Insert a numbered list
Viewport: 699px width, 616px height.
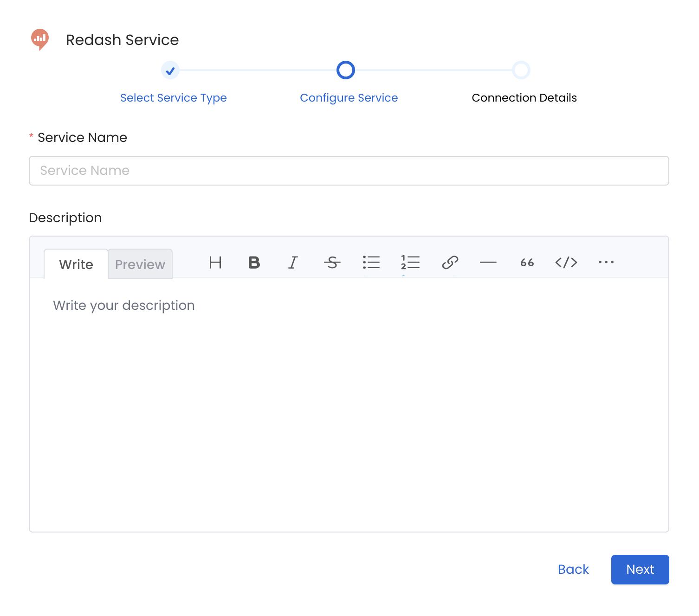(x=410, y=263)
